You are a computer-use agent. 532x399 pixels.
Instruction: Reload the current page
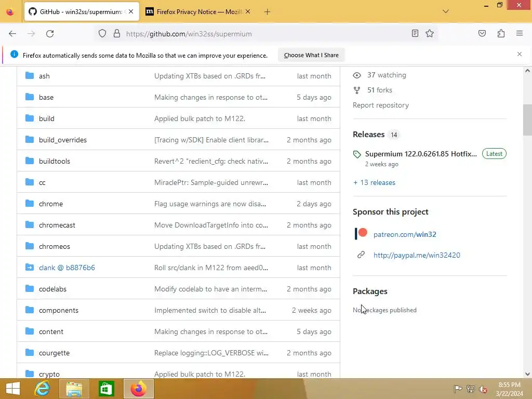click(x=50, y=34)
